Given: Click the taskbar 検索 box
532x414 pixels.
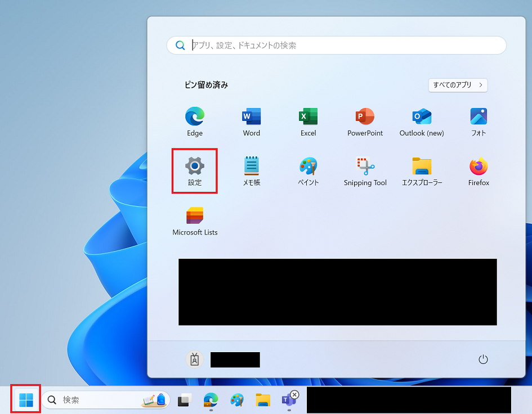Looking at the screenshot, I should [105, 400].
